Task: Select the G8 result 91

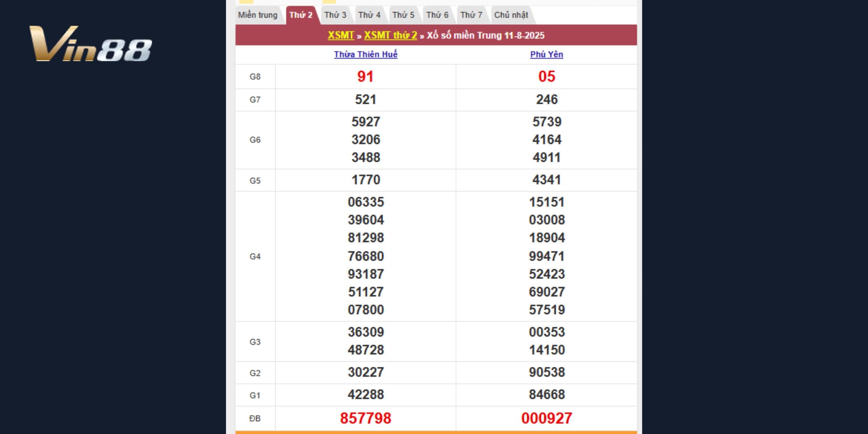Action: pos(366,76)
